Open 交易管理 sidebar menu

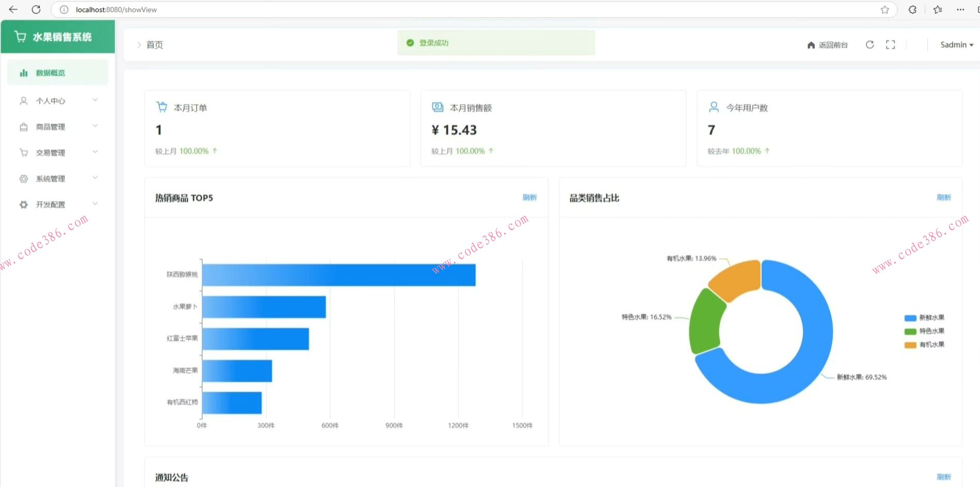pos(57,153)
